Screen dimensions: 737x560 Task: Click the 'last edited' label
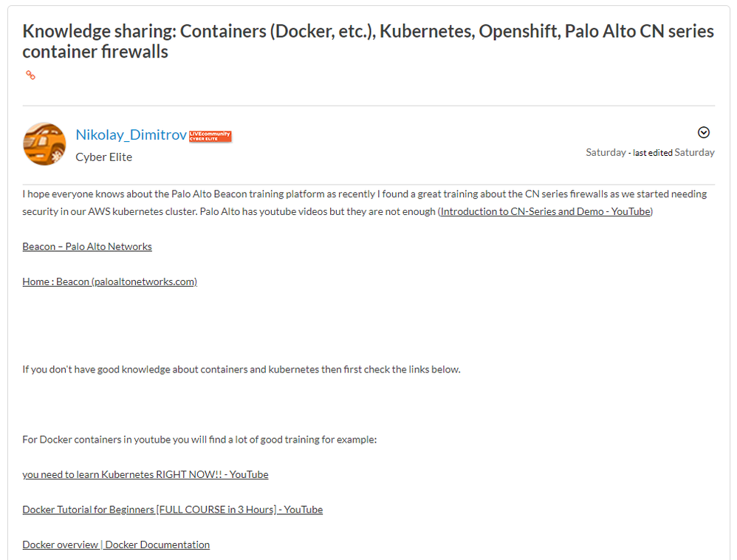tap(653, 153)
